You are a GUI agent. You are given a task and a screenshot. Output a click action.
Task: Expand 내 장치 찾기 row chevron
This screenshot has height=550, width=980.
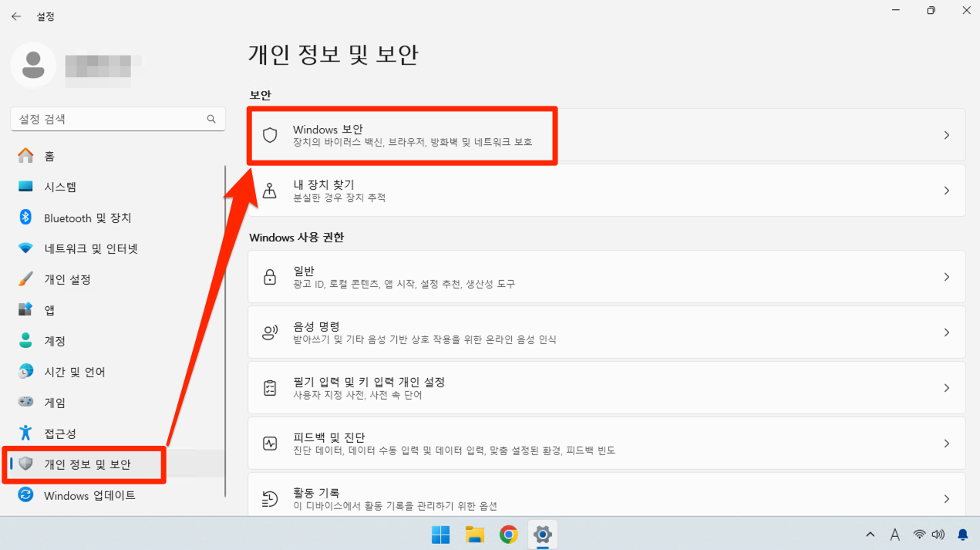click(947, 191)
